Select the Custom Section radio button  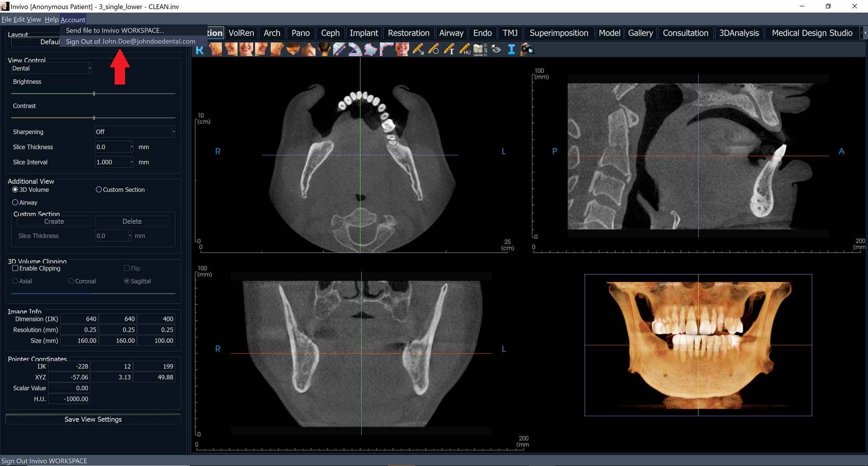[99, 190]
